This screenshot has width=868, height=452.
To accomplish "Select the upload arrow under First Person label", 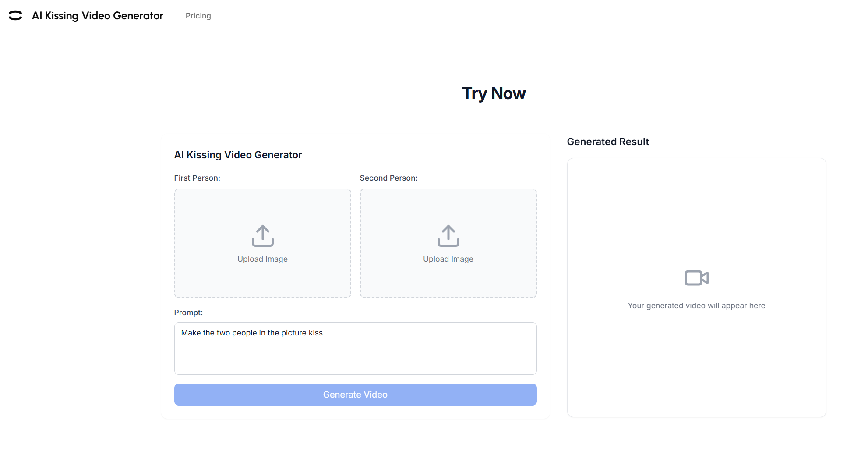I will coord(262,235).
